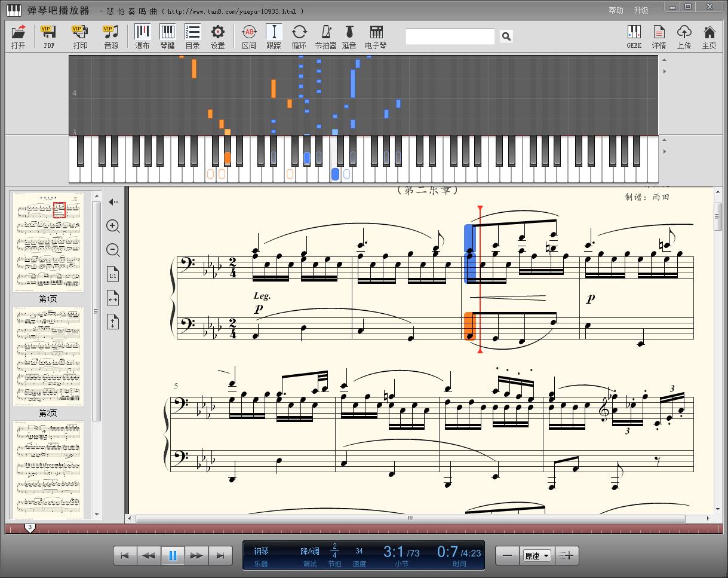728x578 pixels.
Task: Fit score to window width
Action: tap(113, 298)
